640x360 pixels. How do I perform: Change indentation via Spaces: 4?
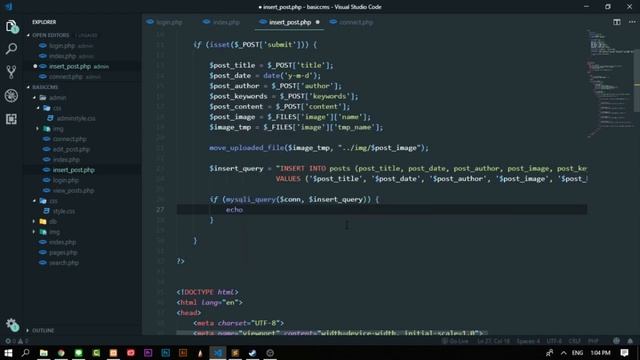coord(528,341)
